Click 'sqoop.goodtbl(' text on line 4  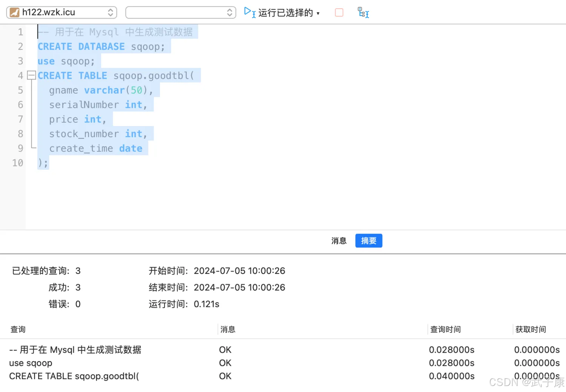(154, 76)
